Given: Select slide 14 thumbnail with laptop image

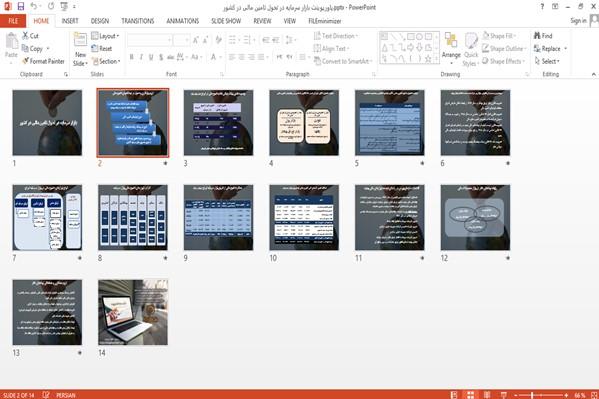Looking at the screenshot, I should tap(133, 312).
